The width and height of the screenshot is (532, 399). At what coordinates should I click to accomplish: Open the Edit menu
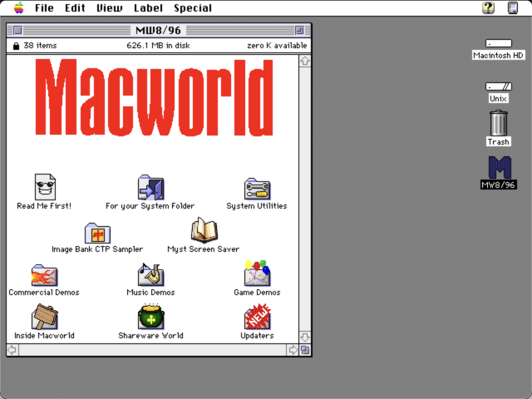point(75,7)
